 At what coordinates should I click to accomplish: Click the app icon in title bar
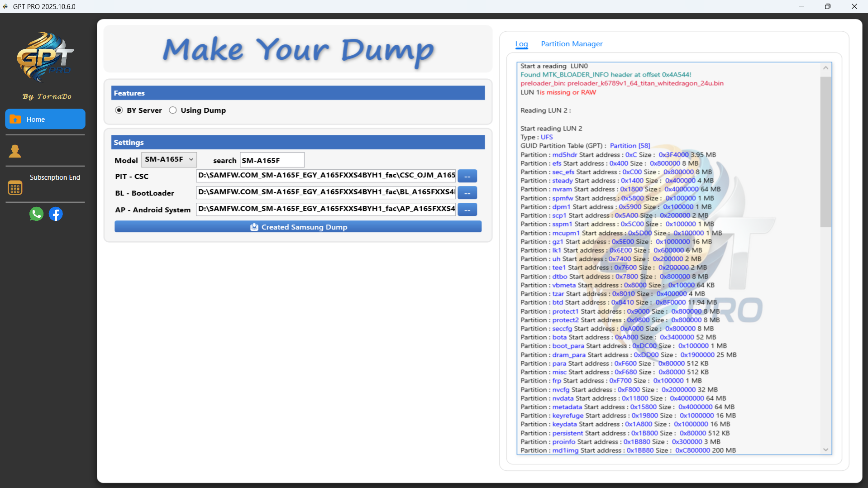pyautogui.click(x=5, y=6)
